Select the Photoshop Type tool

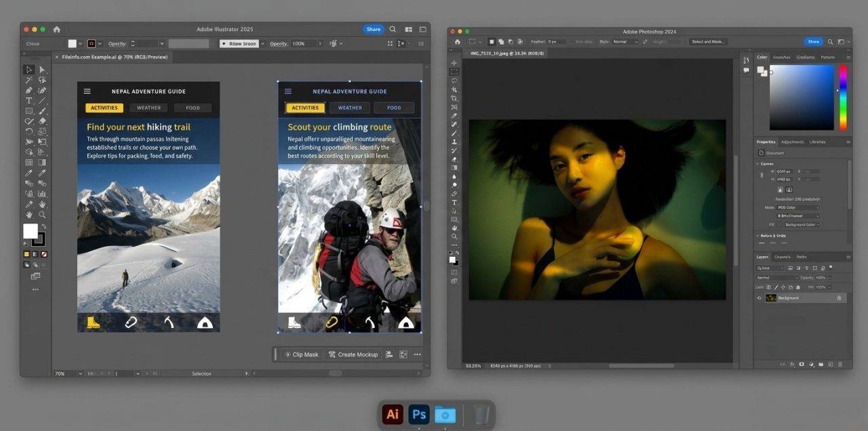coord(454,203)
